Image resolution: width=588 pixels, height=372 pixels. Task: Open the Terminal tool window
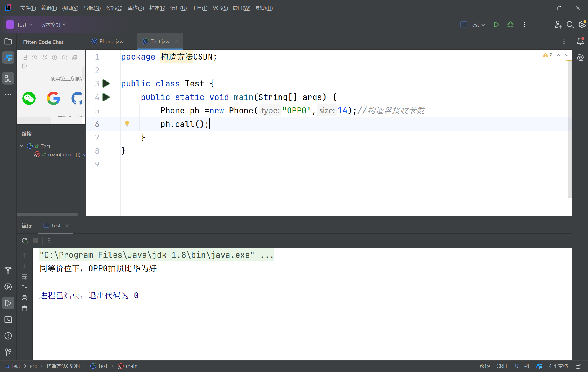8,320
